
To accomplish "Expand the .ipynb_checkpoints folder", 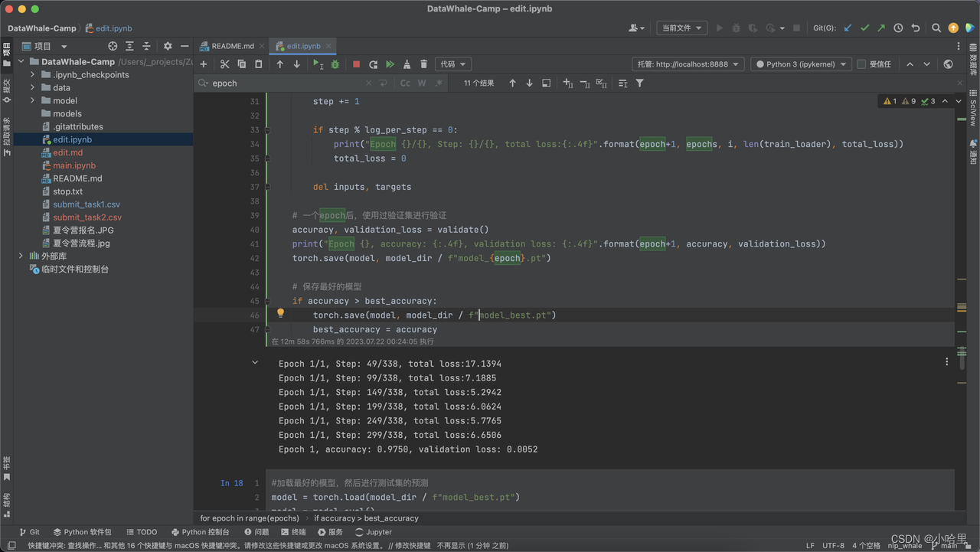I will coord(33,74).
